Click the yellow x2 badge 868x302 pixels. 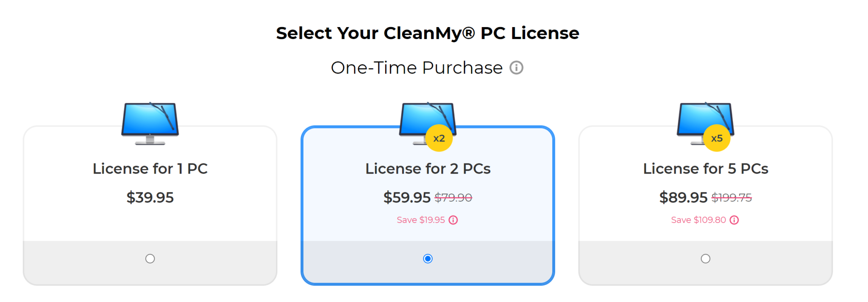[x=440, y=137]
